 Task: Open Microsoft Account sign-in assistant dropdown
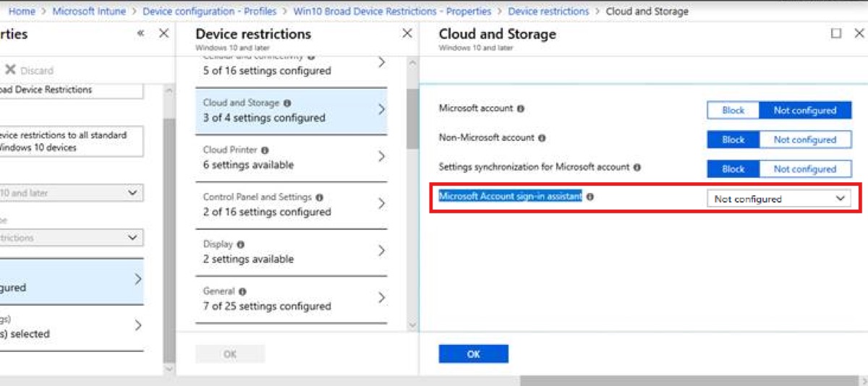coord(779,198)
